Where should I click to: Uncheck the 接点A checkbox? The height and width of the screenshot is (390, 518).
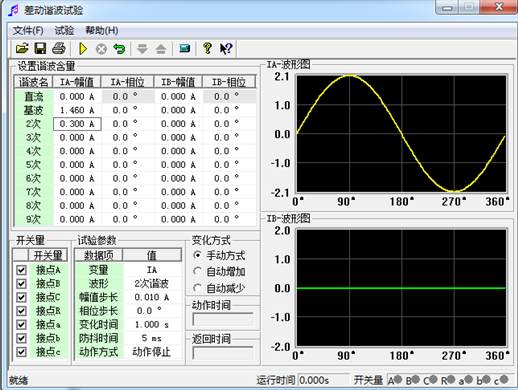[x=21, y=270]
